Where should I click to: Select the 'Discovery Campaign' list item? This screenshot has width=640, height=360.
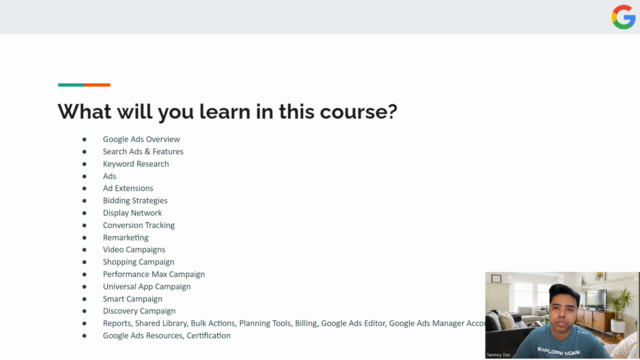(139, 311)
